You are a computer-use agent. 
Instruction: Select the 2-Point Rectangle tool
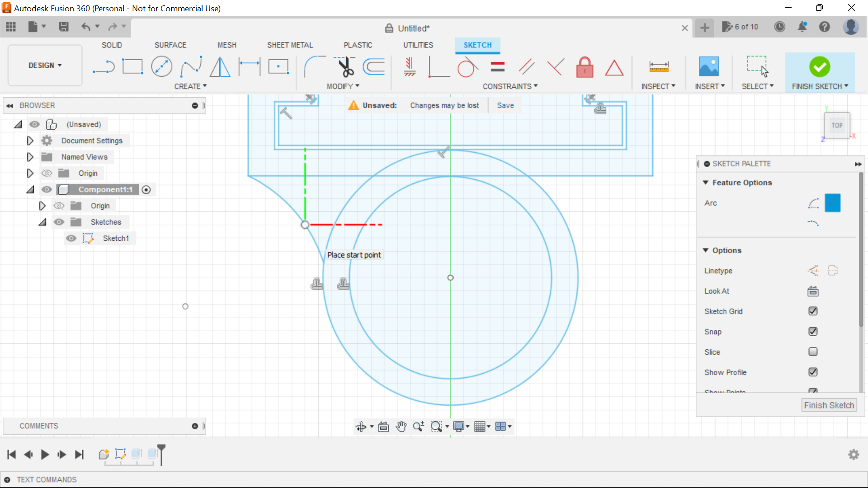132,66
